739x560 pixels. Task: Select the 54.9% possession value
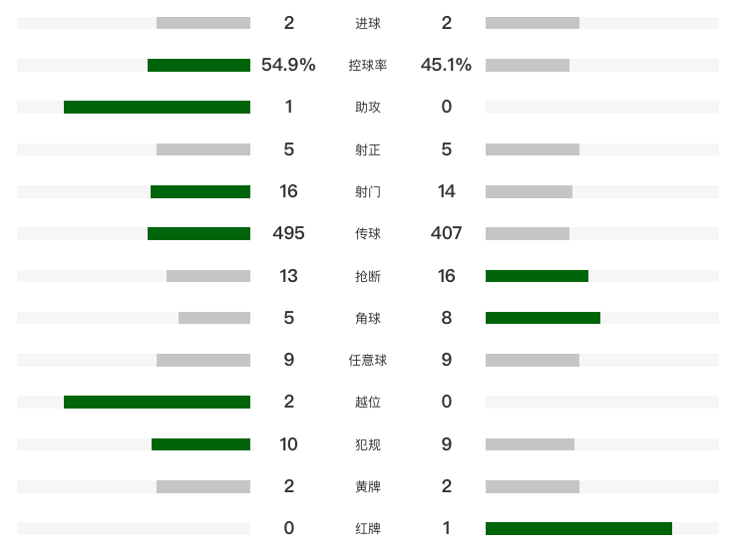[288, 65]
